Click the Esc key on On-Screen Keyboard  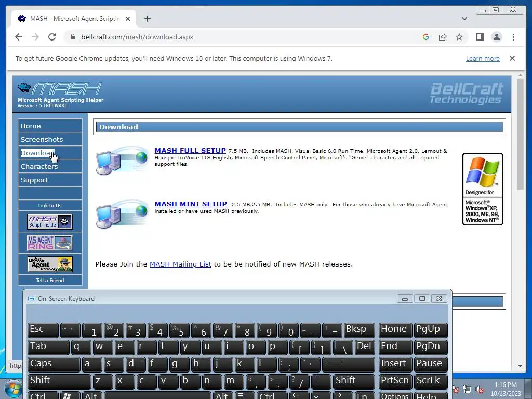43,330
